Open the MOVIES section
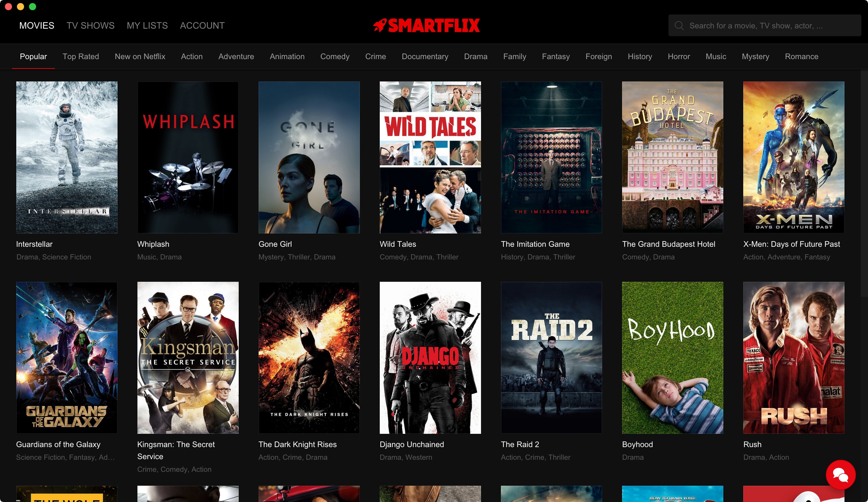The height and width of the screenshot is (502, 868). [36, 26]
